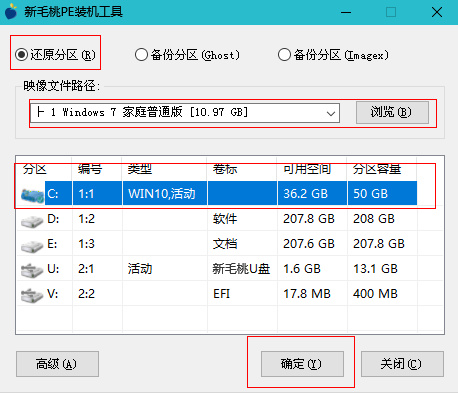Select the V: partition label

52,294
